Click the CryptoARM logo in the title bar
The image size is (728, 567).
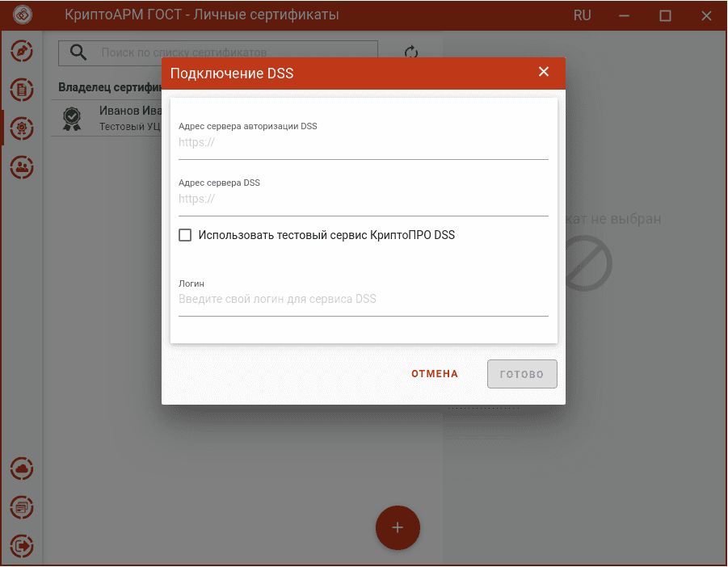tap(23, 15)
